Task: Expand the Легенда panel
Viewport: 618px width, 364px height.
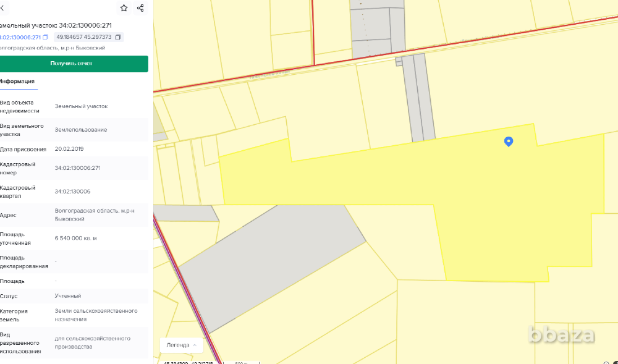Action: pos(182,345)
